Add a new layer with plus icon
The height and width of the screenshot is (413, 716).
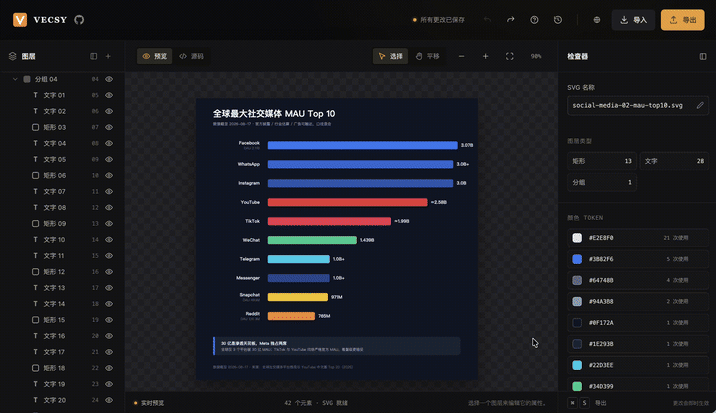tap(108, 56)
